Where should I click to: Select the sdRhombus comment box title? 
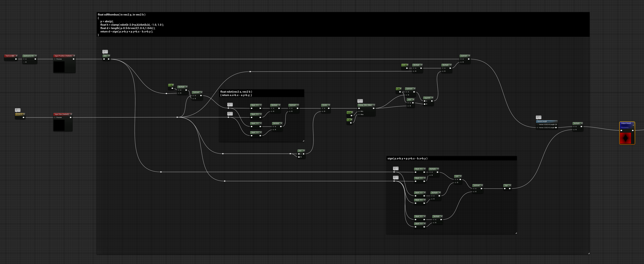343,24
